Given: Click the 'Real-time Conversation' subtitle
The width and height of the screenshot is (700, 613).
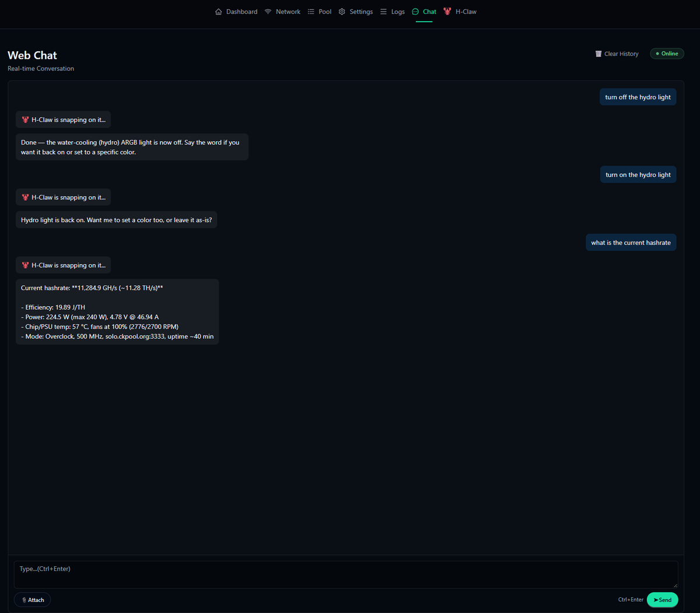Looking at the screenshot, I should [41, 68].
